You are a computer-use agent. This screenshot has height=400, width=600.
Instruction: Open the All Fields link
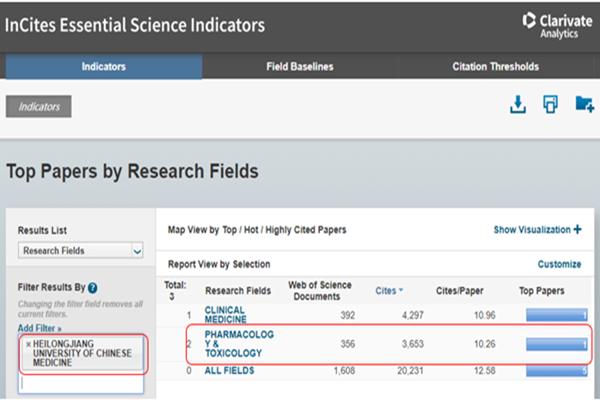231,370
